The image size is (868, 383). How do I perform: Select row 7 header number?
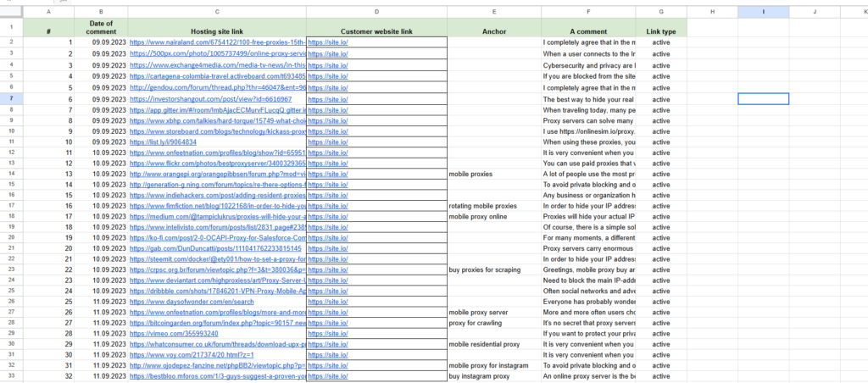pyautogui.click(x=12, y=99)
